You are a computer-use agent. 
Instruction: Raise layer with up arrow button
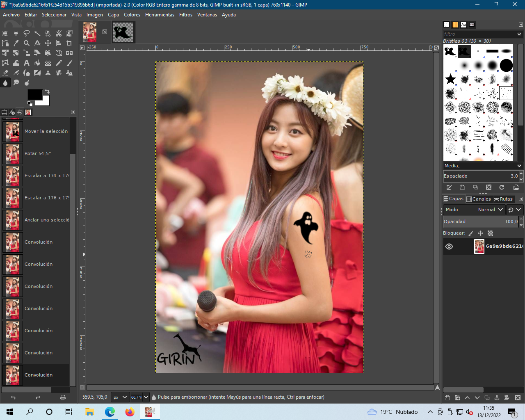coord(467,397)
